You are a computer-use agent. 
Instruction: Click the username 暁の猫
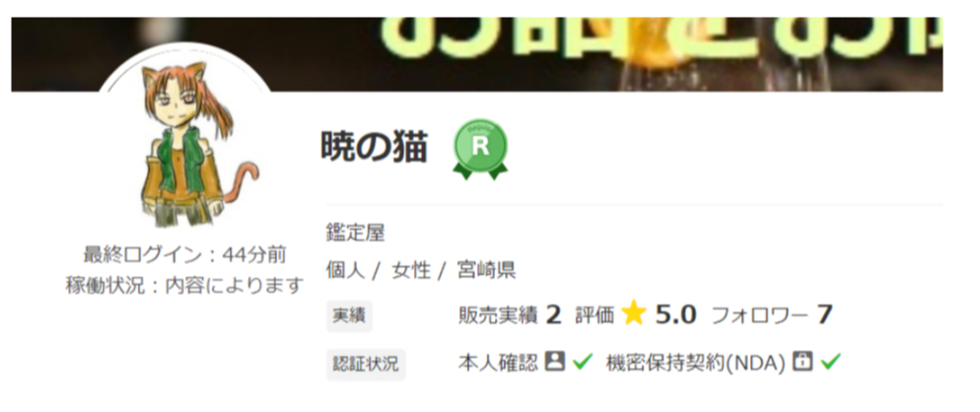(374, 149)
